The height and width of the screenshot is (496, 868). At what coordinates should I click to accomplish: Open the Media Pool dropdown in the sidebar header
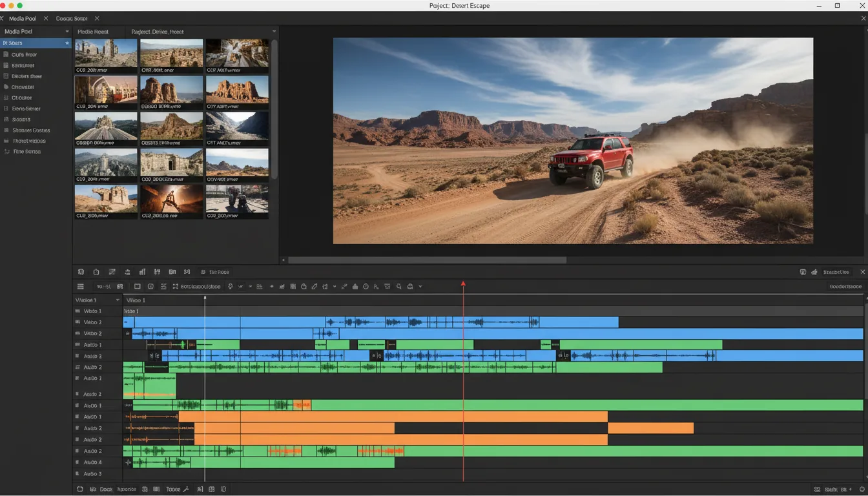(x=67, y=31)
